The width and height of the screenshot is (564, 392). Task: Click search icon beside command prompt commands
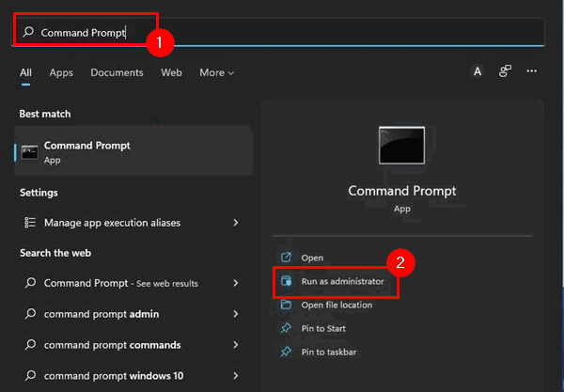31,345
